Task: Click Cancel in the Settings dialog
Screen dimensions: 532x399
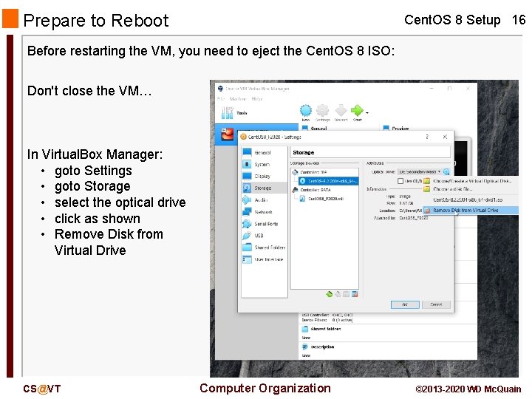Action: 436,304
